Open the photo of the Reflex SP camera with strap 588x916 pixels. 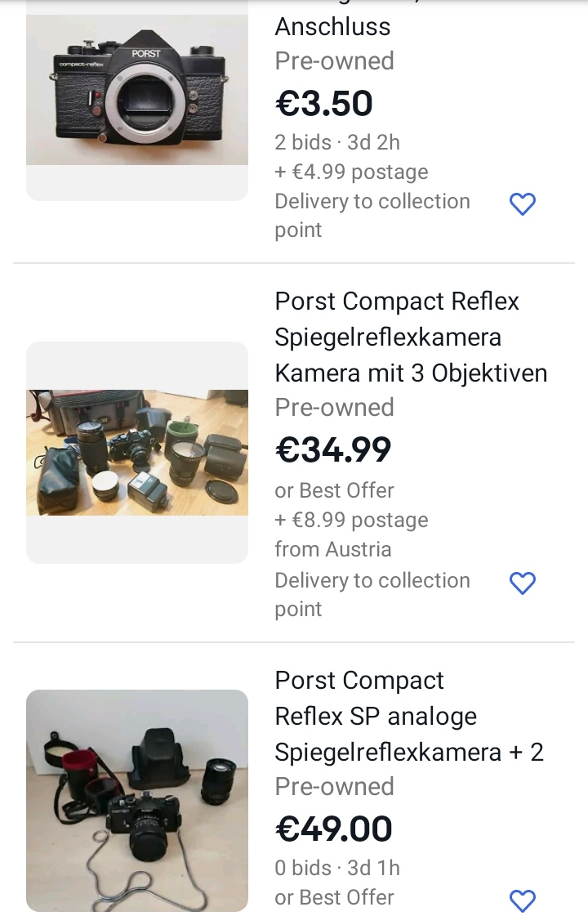coord(137,801)
